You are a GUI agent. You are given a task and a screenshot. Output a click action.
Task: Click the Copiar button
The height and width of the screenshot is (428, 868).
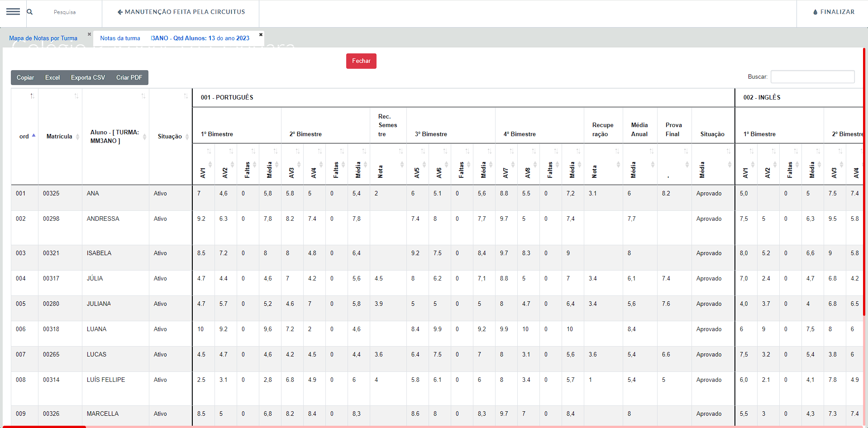click(x=25, y=77)
